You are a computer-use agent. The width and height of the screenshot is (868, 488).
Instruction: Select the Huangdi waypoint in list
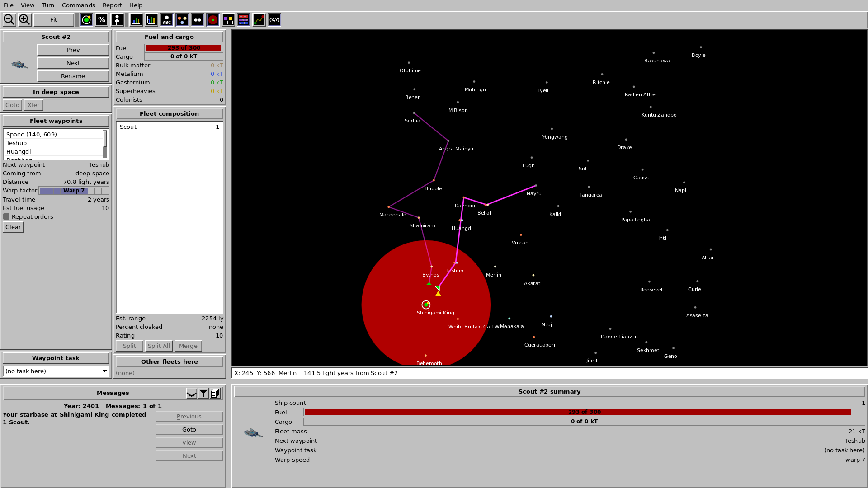[54, 151]
